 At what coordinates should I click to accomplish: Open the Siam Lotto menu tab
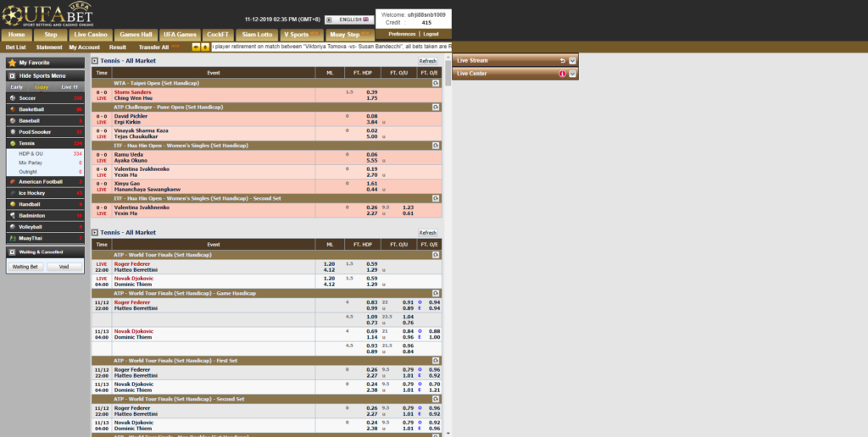tap(257, 35)
